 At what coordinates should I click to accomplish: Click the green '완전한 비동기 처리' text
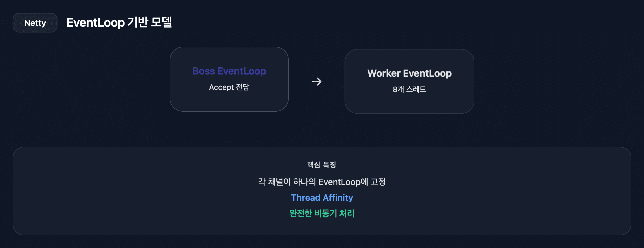[322, 213]
